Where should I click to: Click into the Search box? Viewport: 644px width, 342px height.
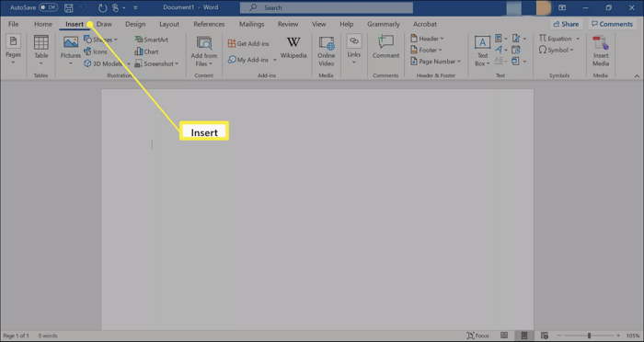click(x=327, y=7)
